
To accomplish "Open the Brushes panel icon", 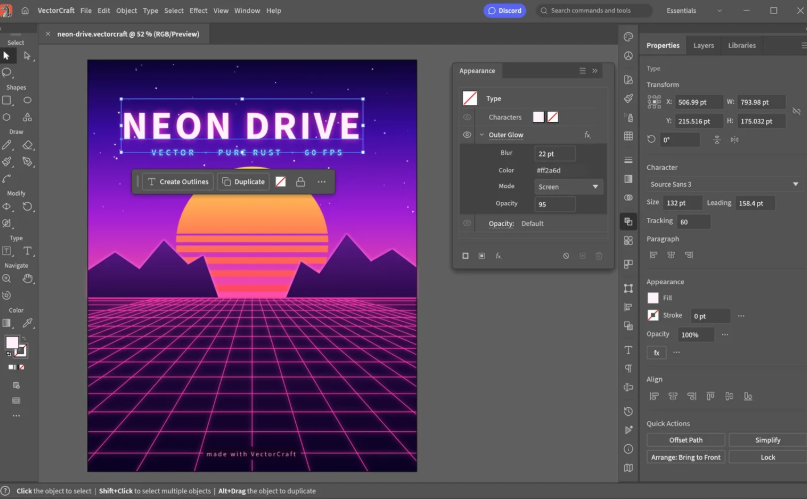I will pos(628,98).
